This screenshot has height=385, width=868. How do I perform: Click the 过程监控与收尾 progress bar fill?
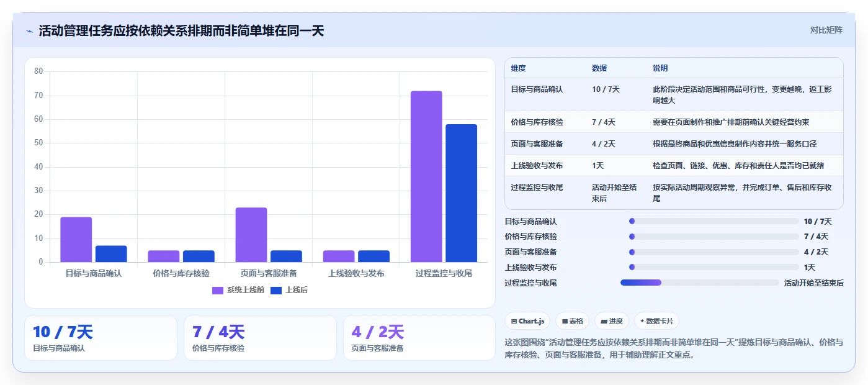coord(641,283)
